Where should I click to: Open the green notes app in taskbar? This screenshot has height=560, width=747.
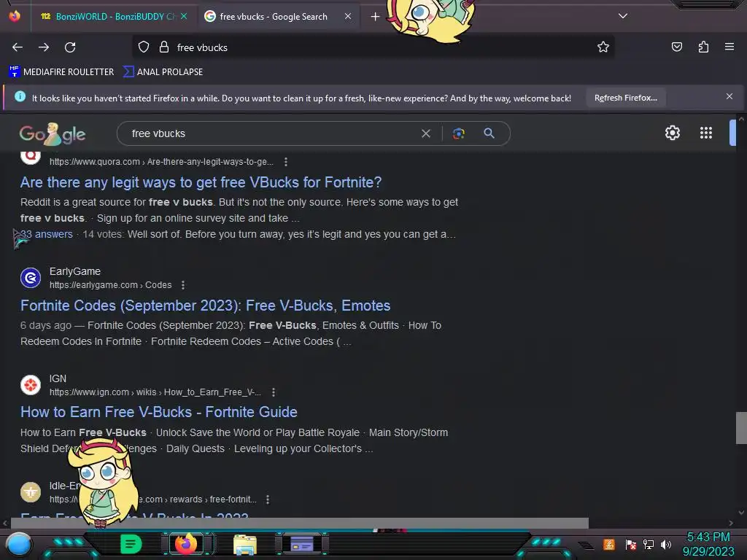(x=131, y=544)
